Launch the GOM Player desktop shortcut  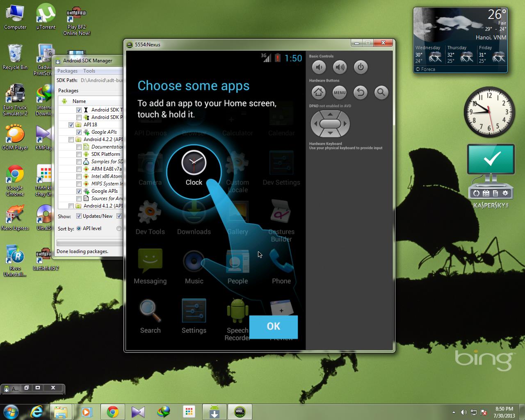click(x=15, y=138)
